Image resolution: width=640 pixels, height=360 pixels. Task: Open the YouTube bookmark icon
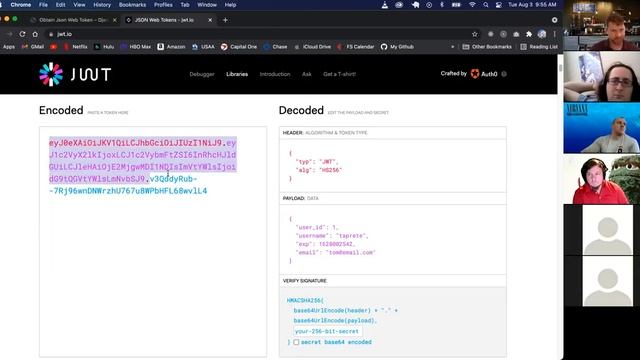tap(53, 47)
